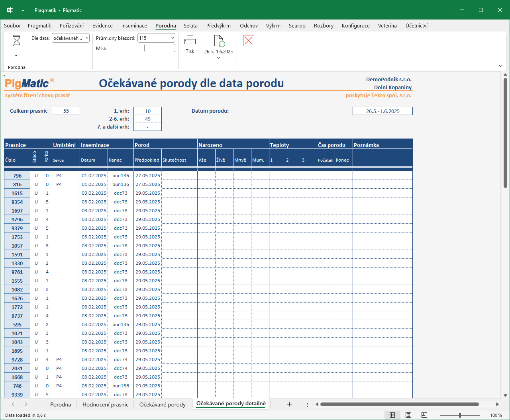The width and height of the screenshot is (510, 420).
Task: Click the 'Celkem prasnic' value 55
Action: coord(66,111)
